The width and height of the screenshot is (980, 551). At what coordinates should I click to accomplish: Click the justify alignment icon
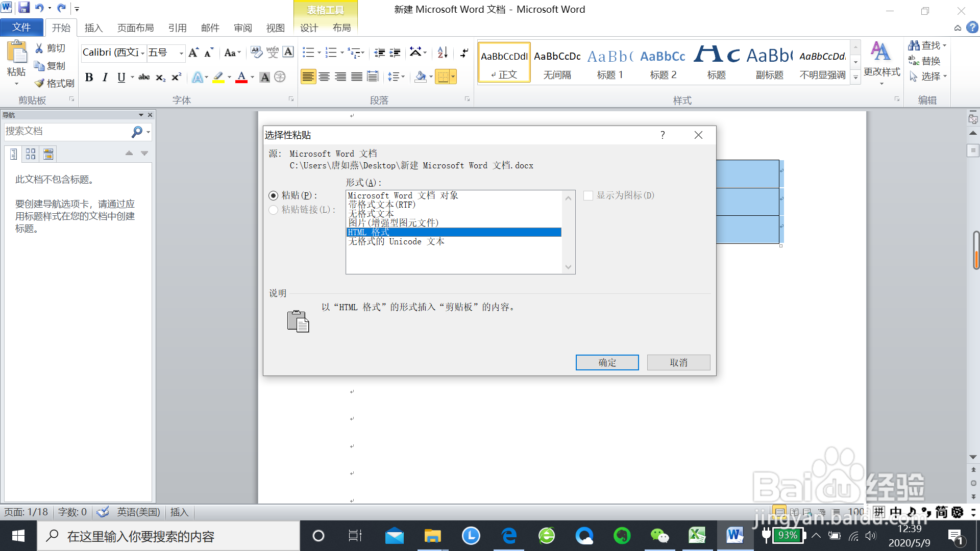pos(357,77)
